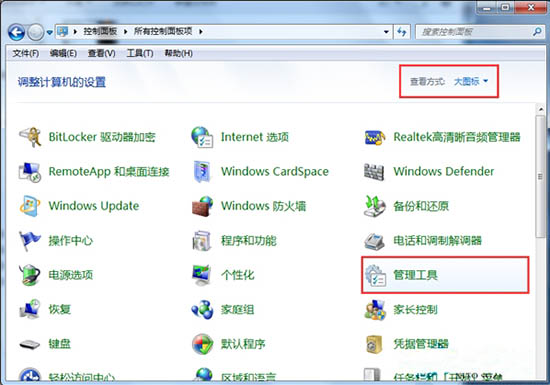Open the 帮助(H) menu
550x385 pixels.
point(178,53)
